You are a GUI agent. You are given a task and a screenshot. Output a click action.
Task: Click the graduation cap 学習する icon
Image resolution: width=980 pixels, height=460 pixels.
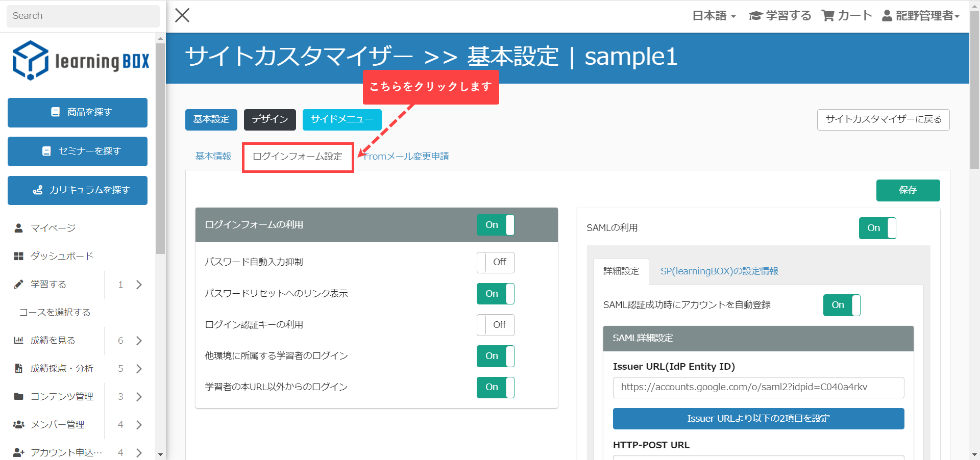(755, 16)
